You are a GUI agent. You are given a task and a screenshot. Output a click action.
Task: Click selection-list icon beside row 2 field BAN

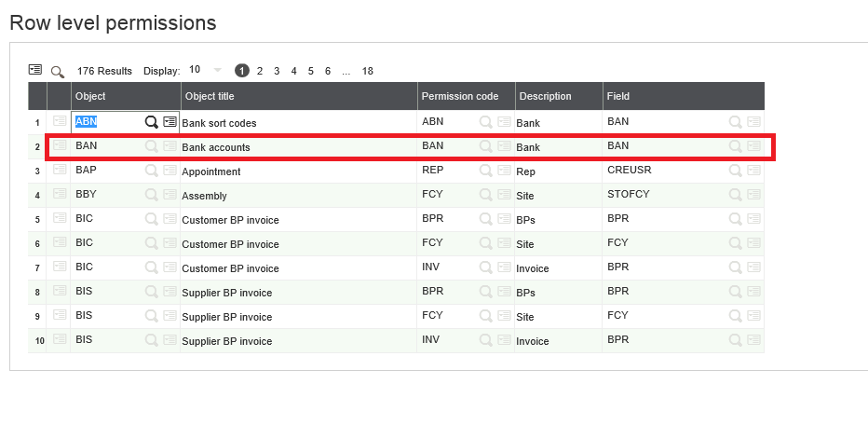(x=754, y=145)
